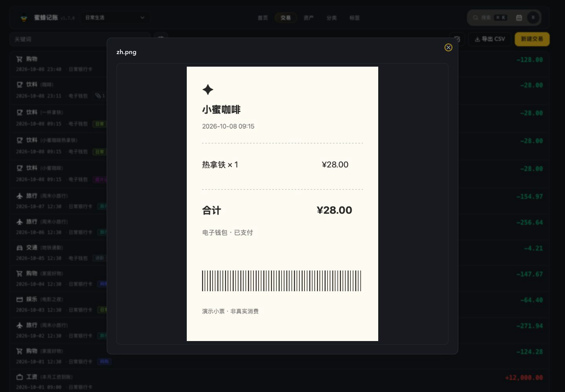Click the 2026-10-05 12:30 timestamp
Image resolution: width=565 pixels, height=392 pixels.
click(38, 258)
